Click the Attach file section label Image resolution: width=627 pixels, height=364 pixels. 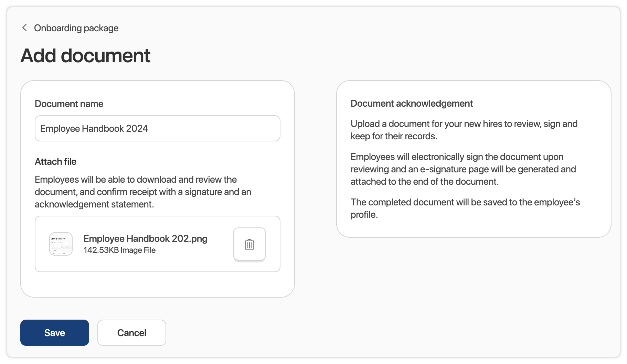click(55, 161)
